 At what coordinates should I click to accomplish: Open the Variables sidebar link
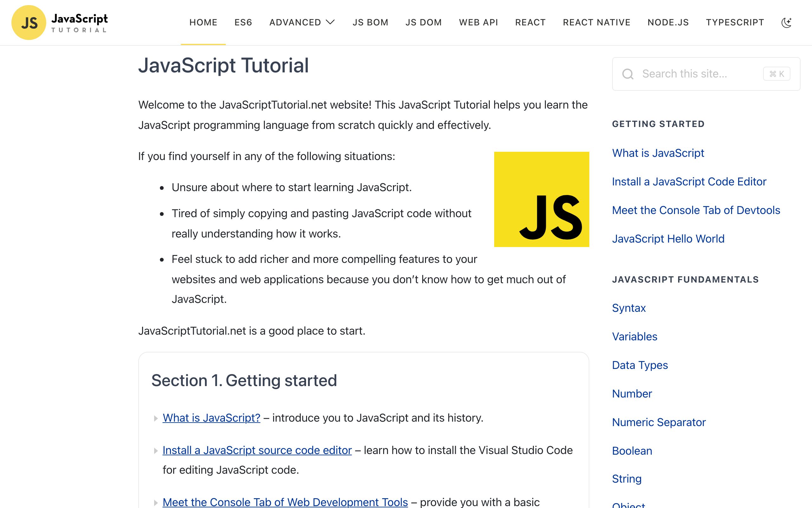coord(634,337)
